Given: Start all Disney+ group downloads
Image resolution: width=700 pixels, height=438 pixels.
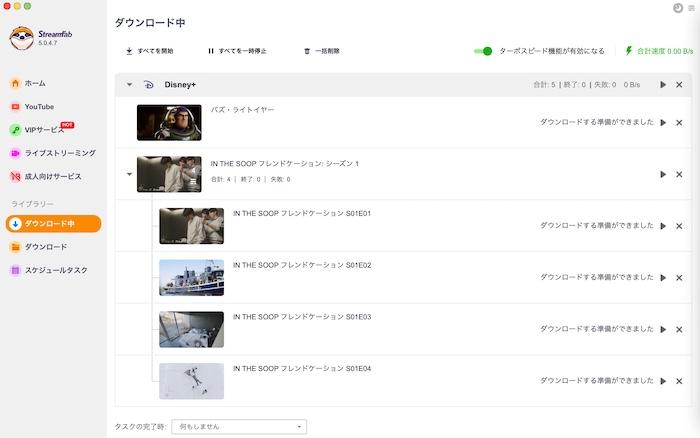Looking at the screenshot, I should pyautogui.click(x=663, y=84).
